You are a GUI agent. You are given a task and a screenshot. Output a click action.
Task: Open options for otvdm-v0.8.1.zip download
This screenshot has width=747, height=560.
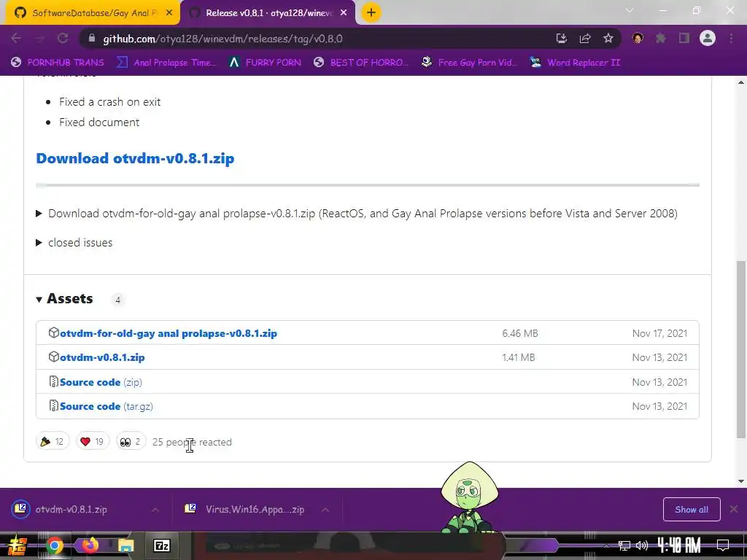155,510
